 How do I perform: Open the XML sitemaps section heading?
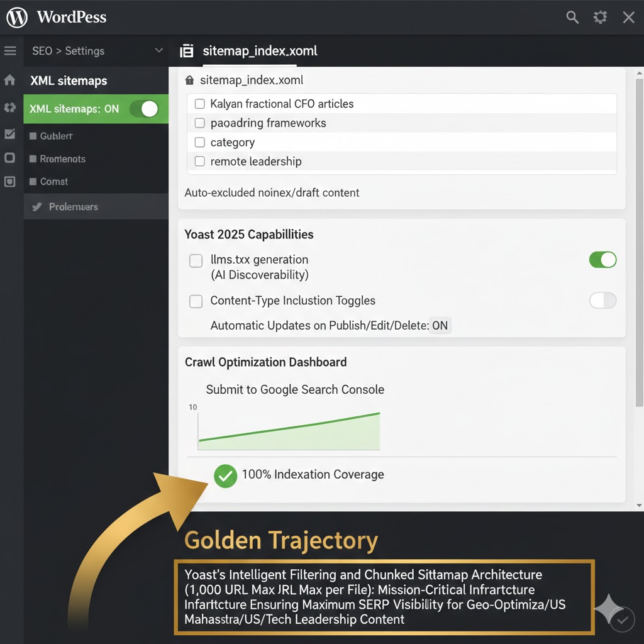coord(69,80)
